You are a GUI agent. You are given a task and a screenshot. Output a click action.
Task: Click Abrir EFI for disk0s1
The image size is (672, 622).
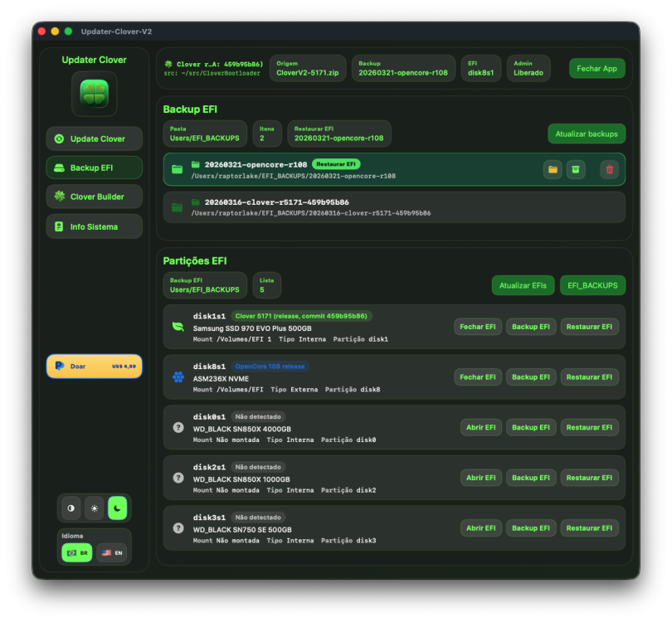pyautogui.click(x=481, y=427)
